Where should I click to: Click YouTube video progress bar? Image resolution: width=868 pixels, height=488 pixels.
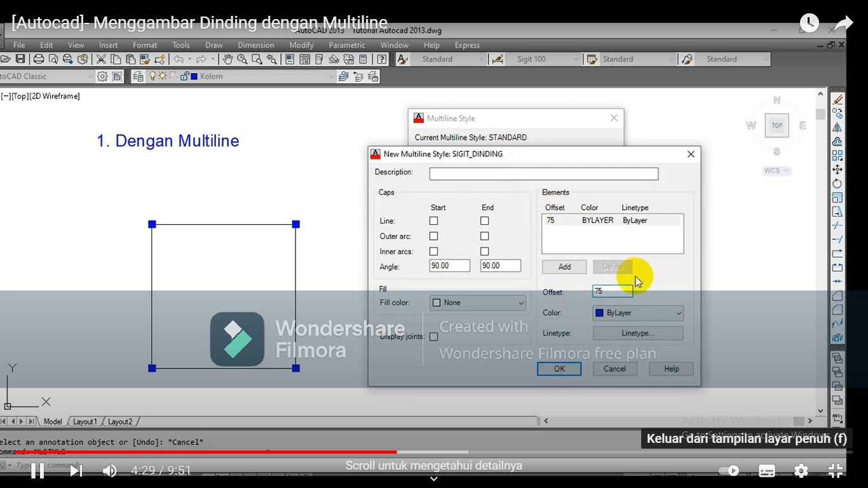434,452
